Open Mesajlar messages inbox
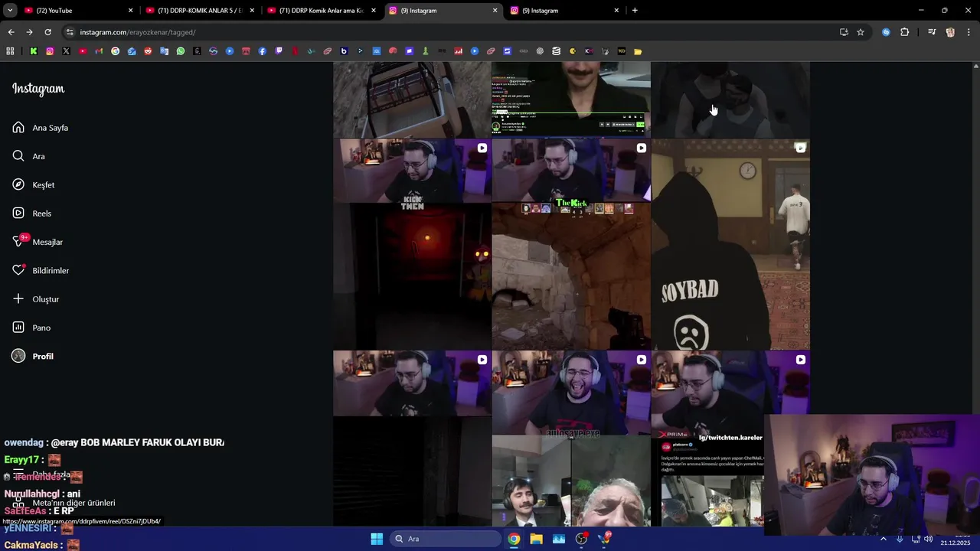The image size is (980, 551). [x=38, y=242]
